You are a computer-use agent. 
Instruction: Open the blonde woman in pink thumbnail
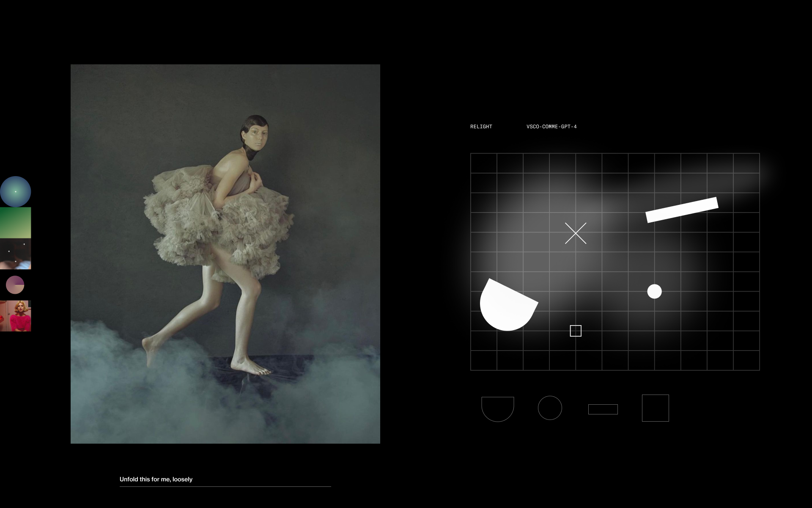click(16, 316)
